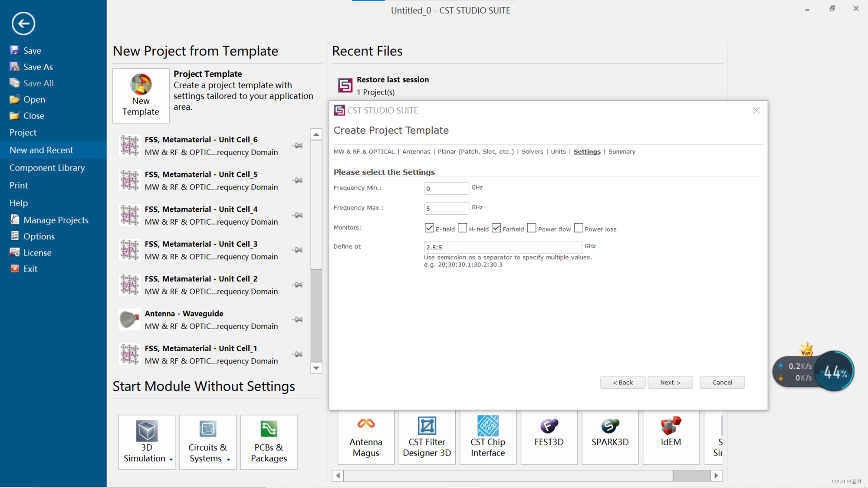Click the back arrow circle icon
The height and width of the screenshot is (488, 868).
(x=23, y=23)
